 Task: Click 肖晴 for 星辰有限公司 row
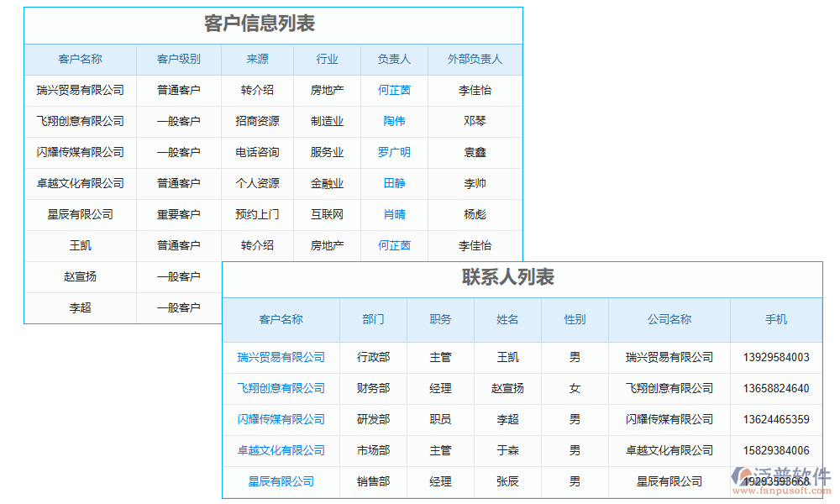point(395,214)
